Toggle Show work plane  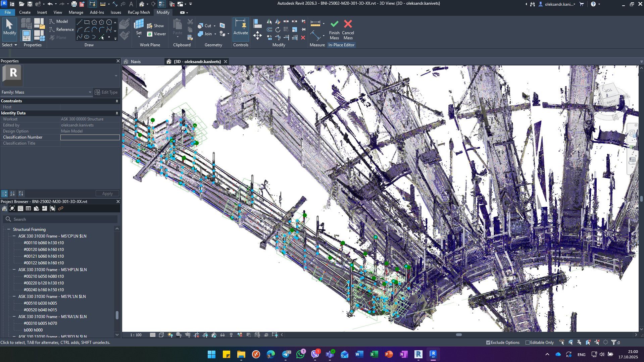click(155, 26)
